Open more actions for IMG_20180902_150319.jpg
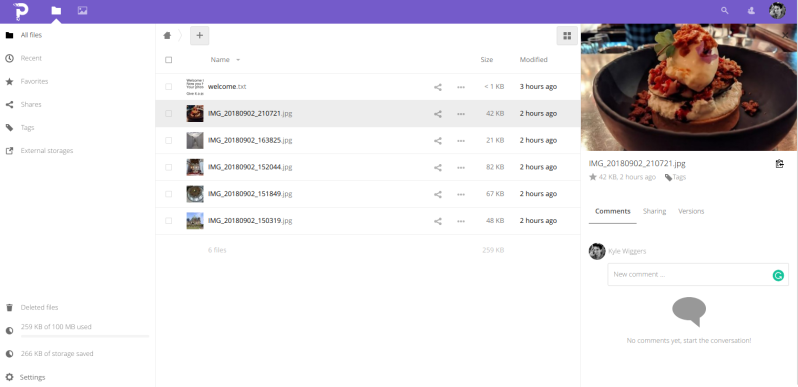Image resolution: width=798 pixels, height=387 pixels. pyautogui.click(x=461, y=221)
